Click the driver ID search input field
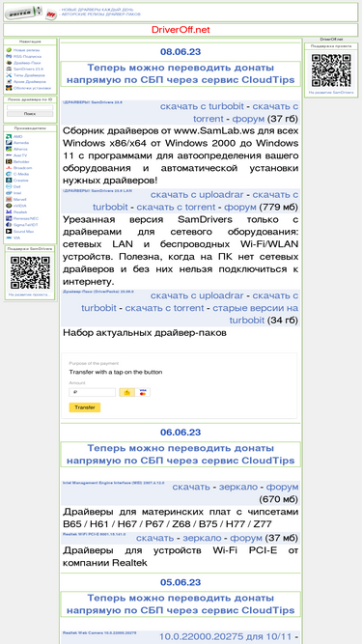The width and height of the screenshot is (362, 644). coord(30,107)
